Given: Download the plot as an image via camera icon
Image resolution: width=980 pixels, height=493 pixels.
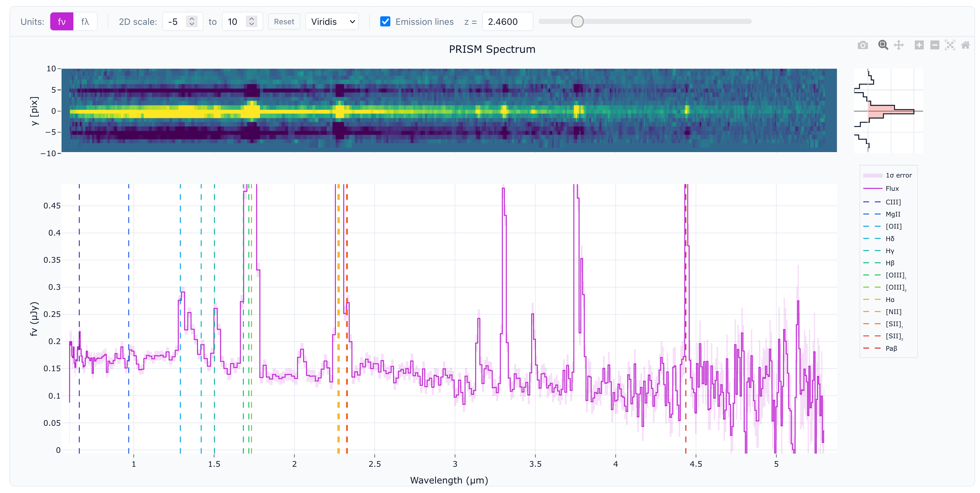Looking at the screenshot, I should [x=863, y=45].
